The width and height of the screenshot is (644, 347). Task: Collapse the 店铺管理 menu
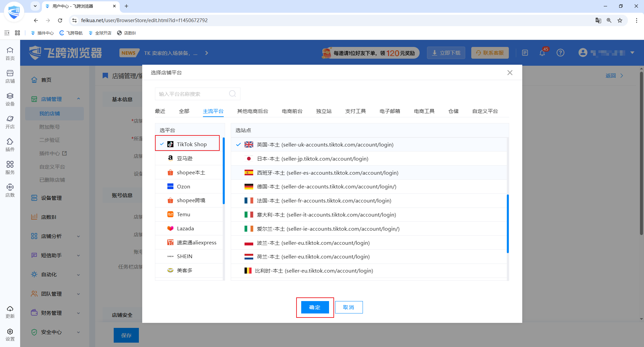click(x=78, y=99)
